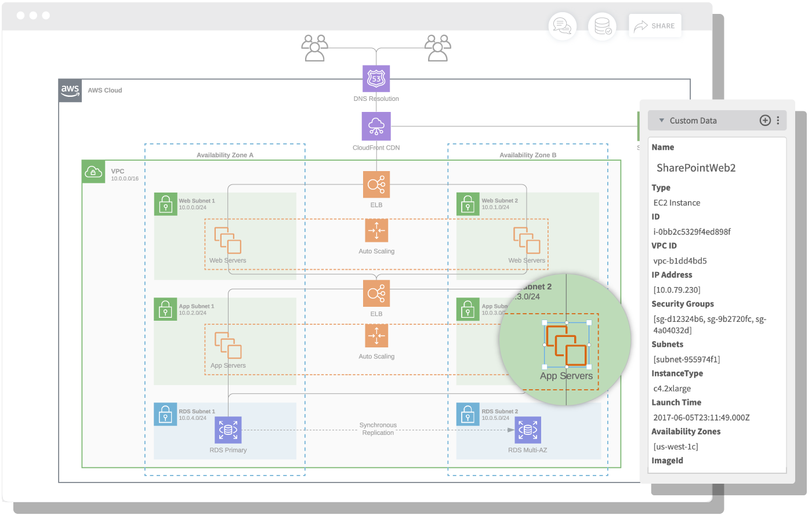Click the AWS Cloud logo icon

tap(70, 90)
